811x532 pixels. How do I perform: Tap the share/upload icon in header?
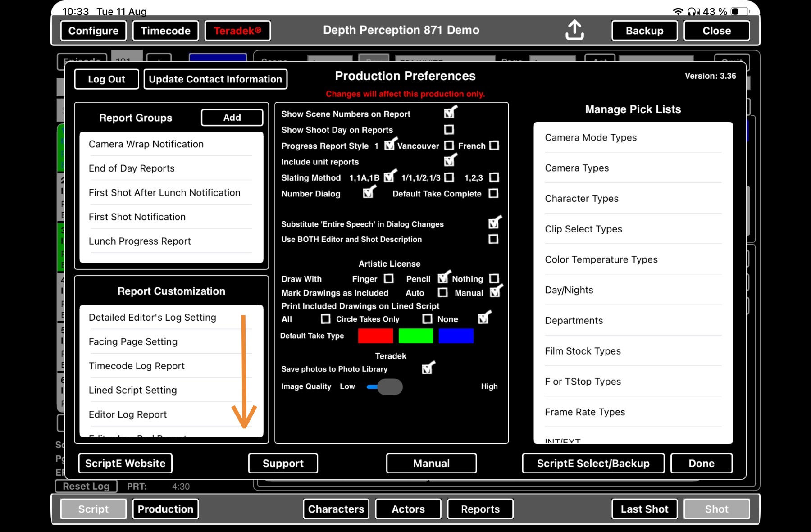pyautogui.click(x=574, y=30)
